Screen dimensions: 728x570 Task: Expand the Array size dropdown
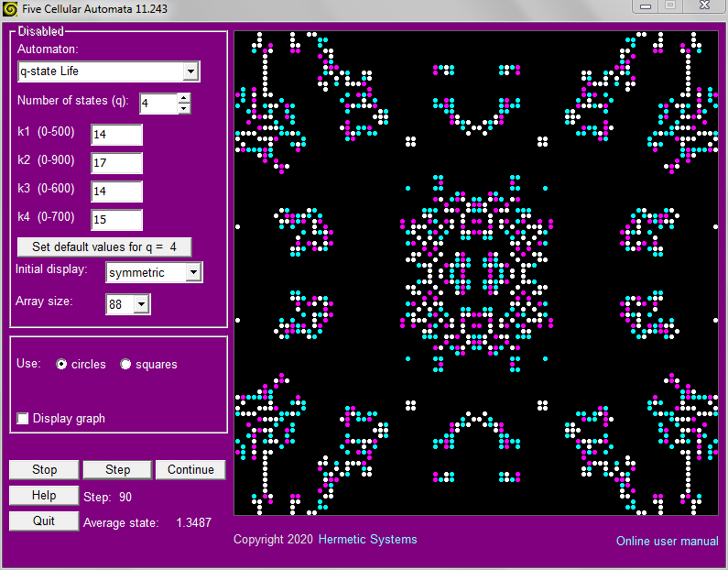pos(141,304)
